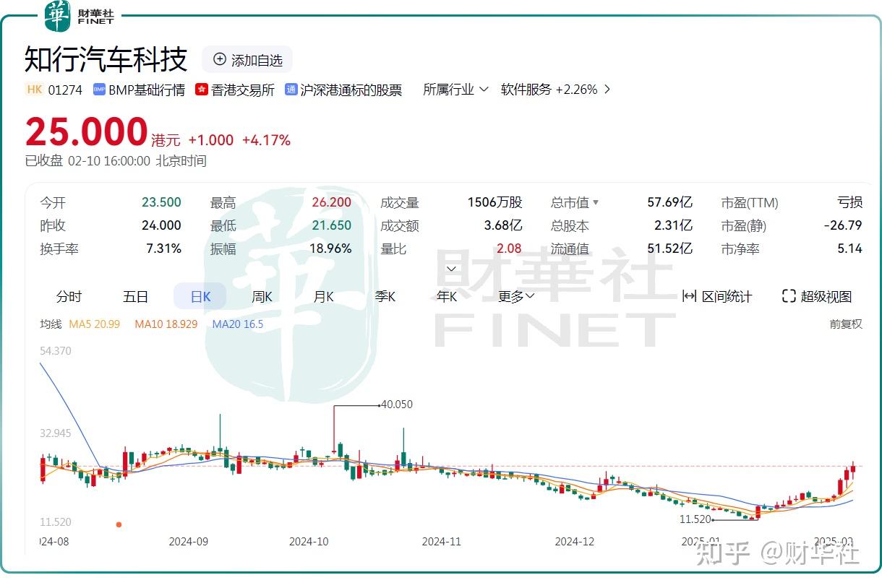Click the stock code 01274

(x=65, y=90)
